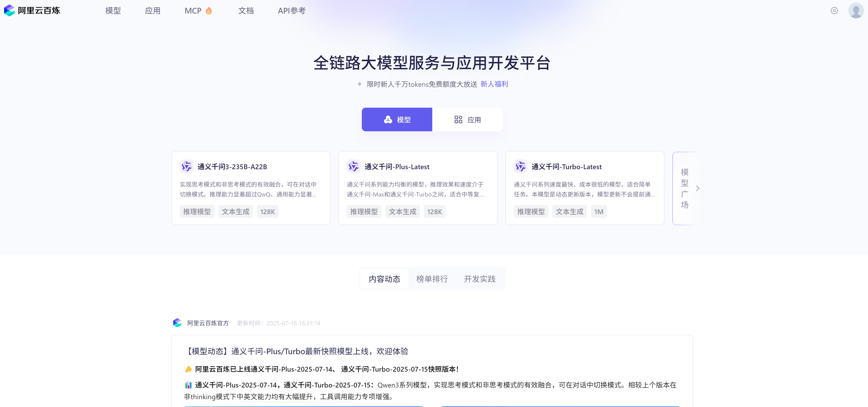Viewport: 868px width, 407px height.
Task: Click the chart emoji in announcement
Action: pos(188,385)
